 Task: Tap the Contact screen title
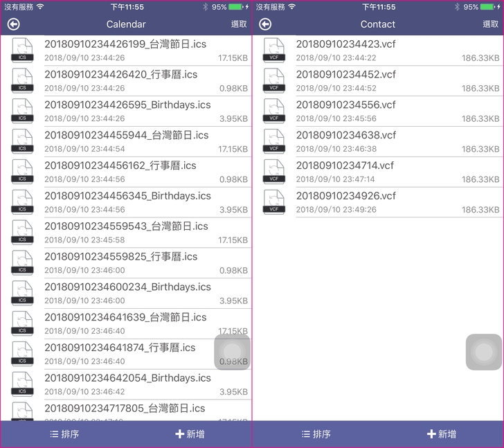(x=378, y=24)
